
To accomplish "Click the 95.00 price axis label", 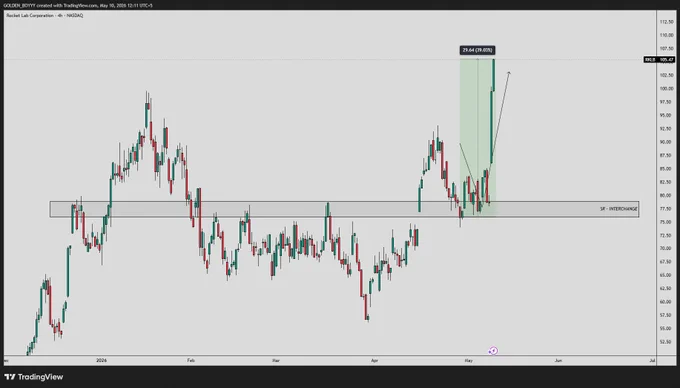I will tap(666, 115).
